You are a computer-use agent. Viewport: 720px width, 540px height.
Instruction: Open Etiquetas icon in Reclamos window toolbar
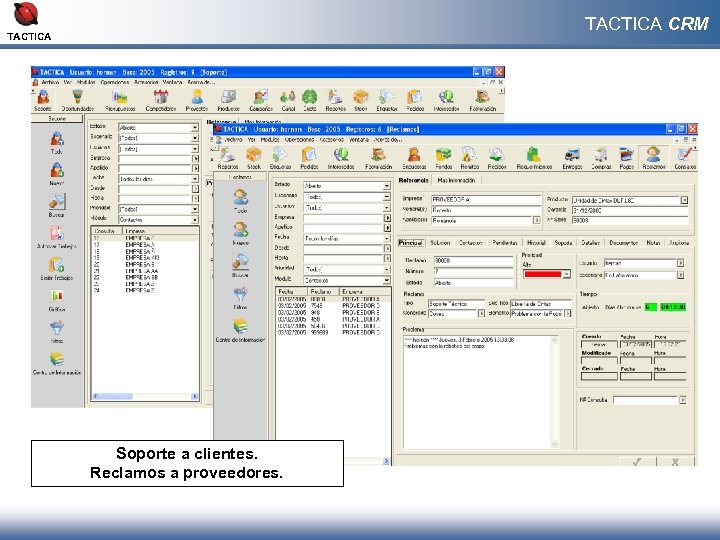coord(280,158)
